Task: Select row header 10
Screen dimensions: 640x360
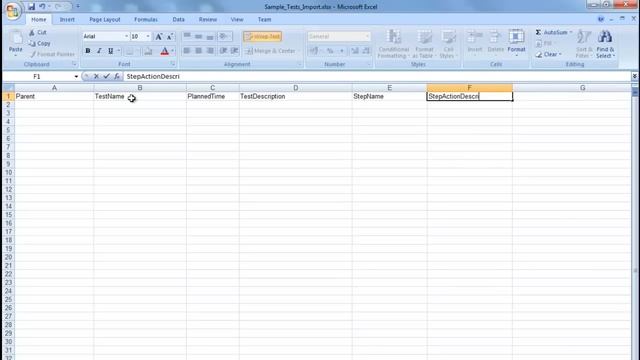Action: 8,173
